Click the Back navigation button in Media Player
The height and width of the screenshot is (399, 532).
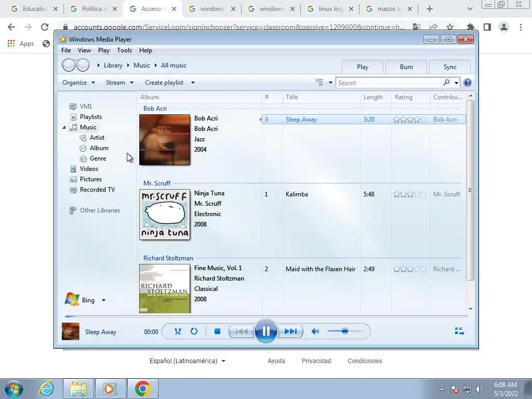point(69,65)
